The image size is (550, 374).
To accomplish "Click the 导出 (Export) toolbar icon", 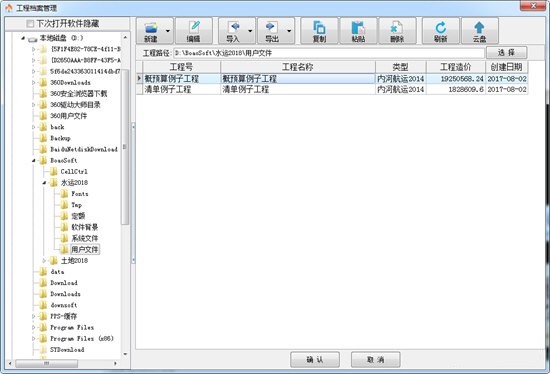I will click(x=271, y=31).
